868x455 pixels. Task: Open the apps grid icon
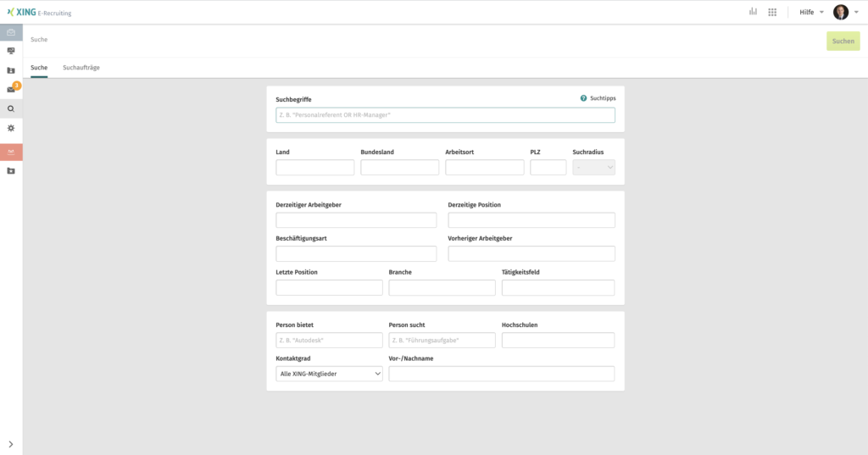pos(772,12)
